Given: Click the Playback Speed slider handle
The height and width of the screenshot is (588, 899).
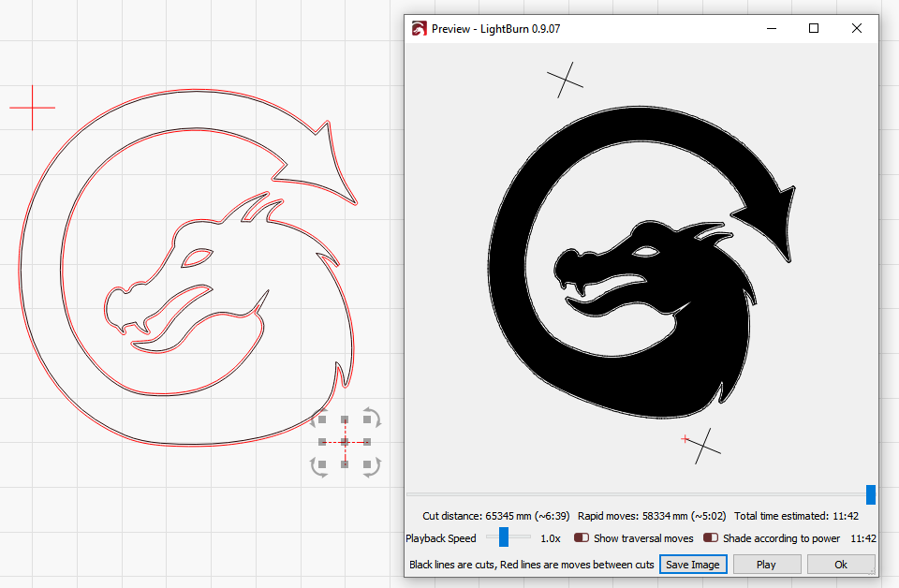Looking at the screenshot, I should pyautogui.click(x=503, y=537).
